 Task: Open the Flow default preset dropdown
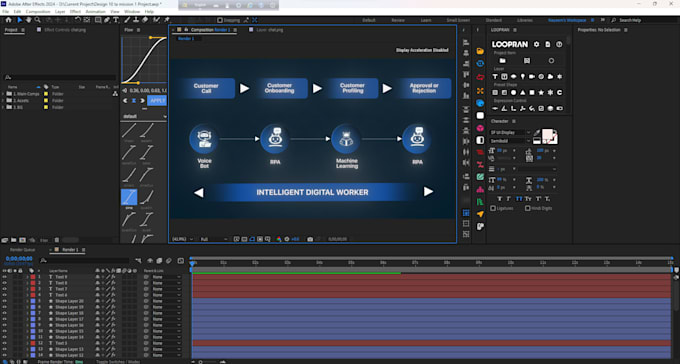[x=144, y=116]
